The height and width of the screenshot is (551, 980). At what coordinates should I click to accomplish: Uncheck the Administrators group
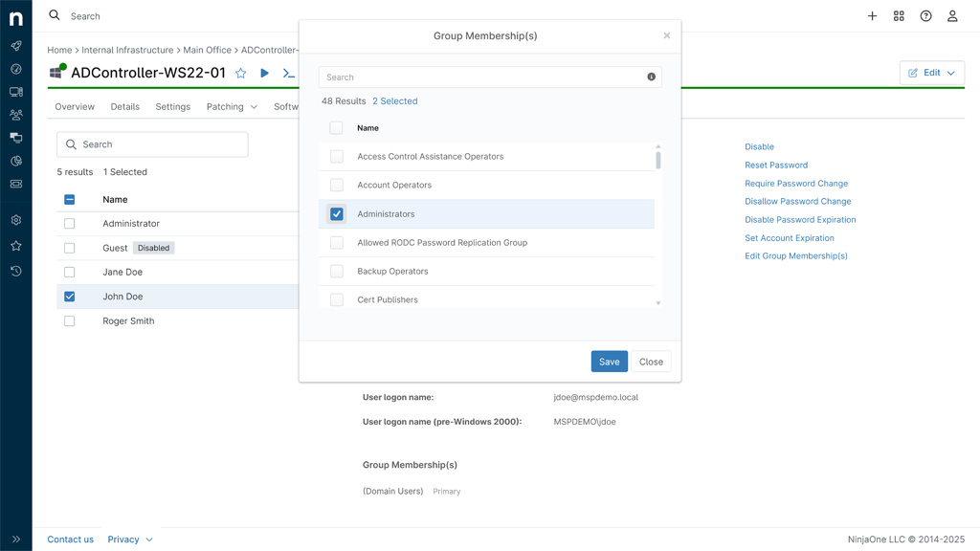[337, 213]
